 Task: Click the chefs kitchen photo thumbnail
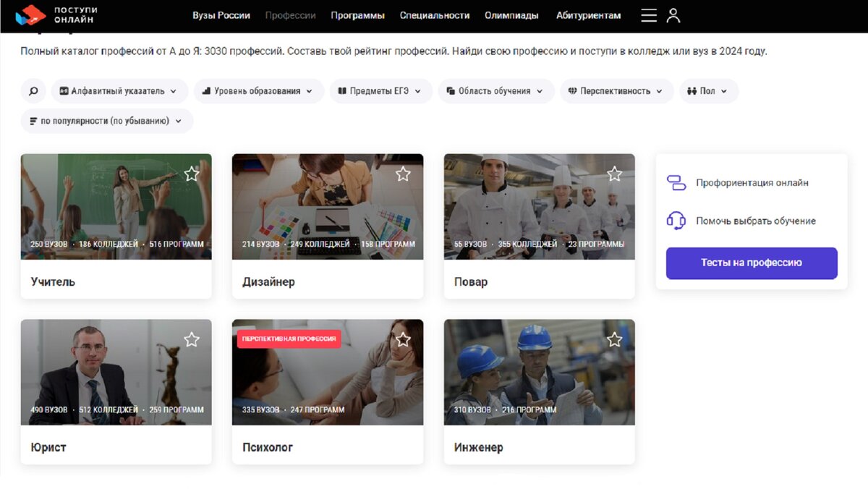pyautogui.click(x=540, y=206)
